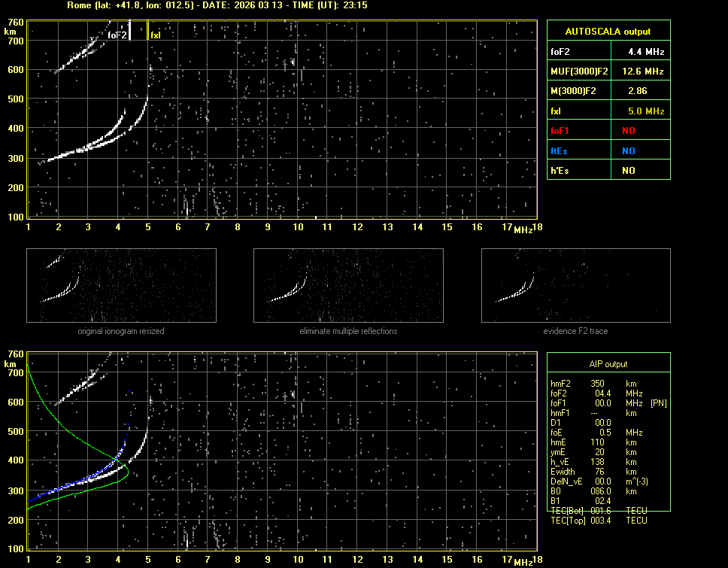The width and height of the screenshot is (728, 568).
Task: Open the 'evidence F2 trace' thumbnail
Action: (576, 285)
